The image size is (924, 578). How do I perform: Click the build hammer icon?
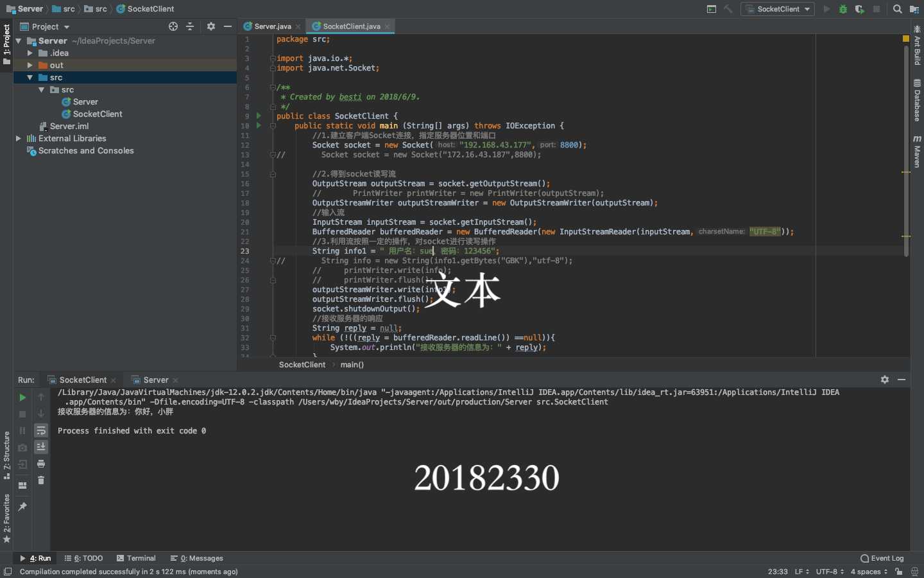pyautogui.click(x=728, y=9)
